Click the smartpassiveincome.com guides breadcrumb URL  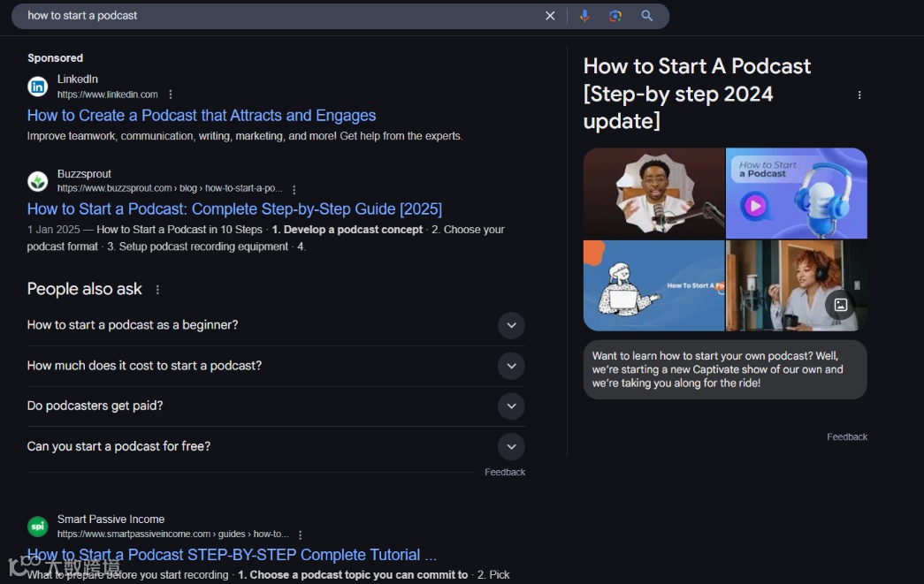(x=172, y=534)
